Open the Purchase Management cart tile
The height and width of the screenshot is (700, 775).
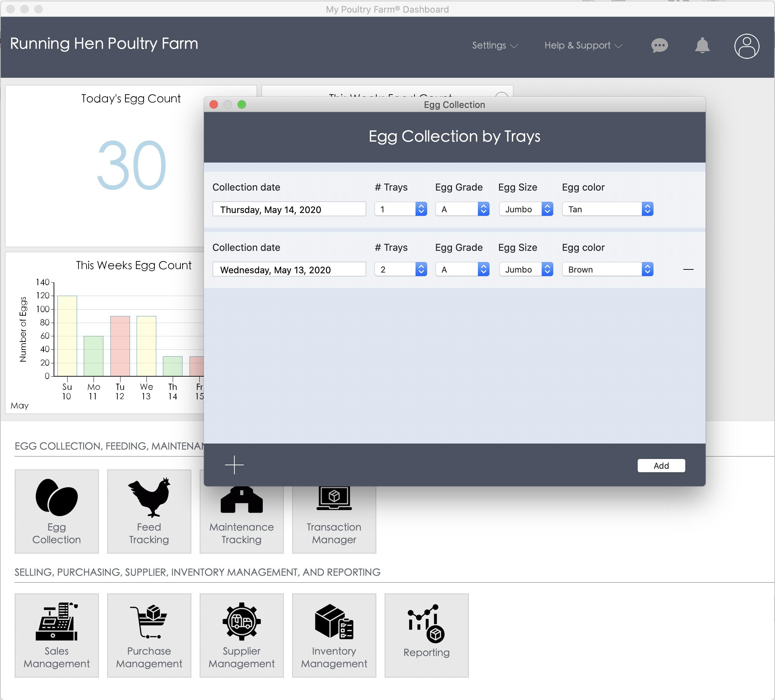tap(149, 635)
